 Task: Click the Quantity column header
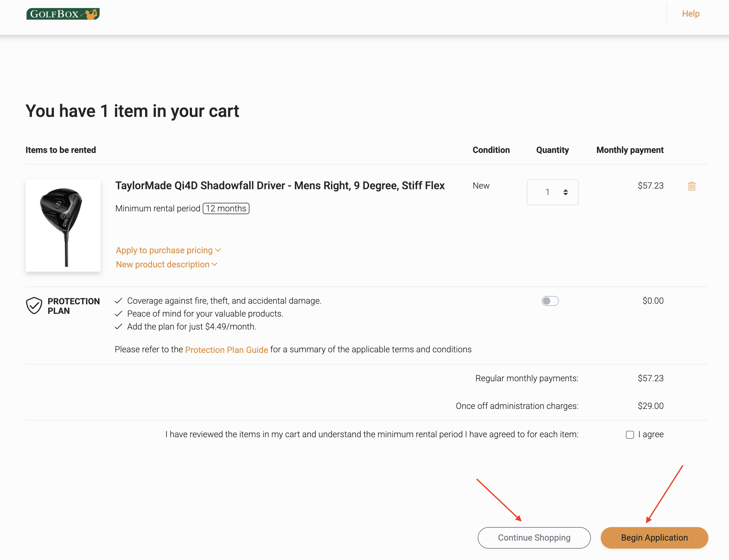(552, 150)
